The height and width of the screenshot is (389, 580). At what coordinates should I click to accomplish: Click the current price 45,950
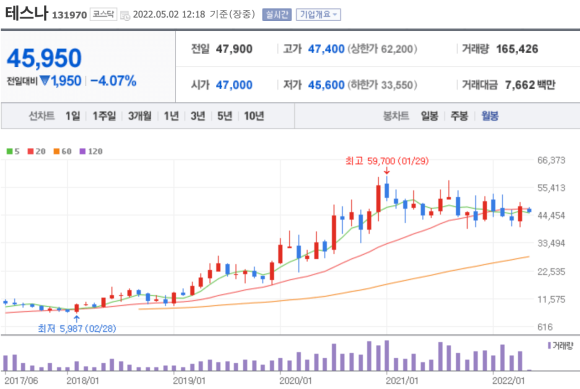(44, 58)
